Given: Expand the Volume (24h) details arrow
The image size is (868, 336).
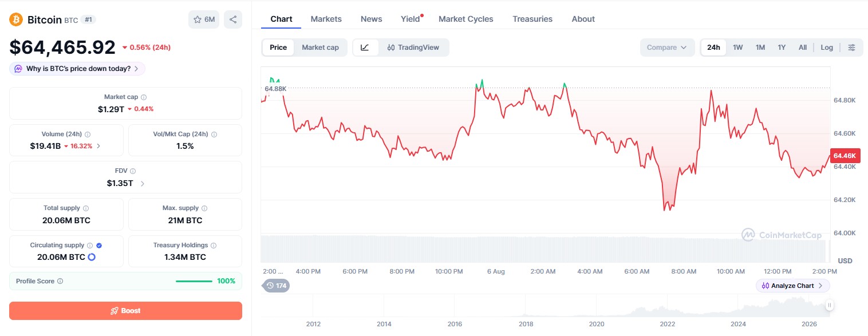Looking at the screenshot, I should pos(98,146).
